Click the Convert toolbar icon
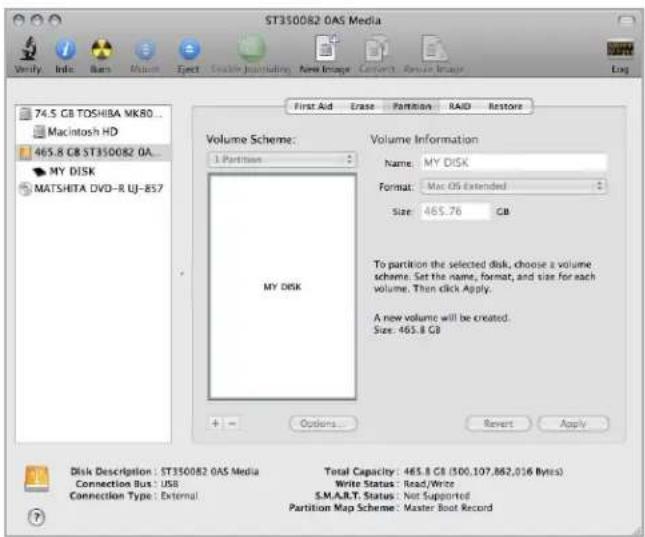 point(377,49)
